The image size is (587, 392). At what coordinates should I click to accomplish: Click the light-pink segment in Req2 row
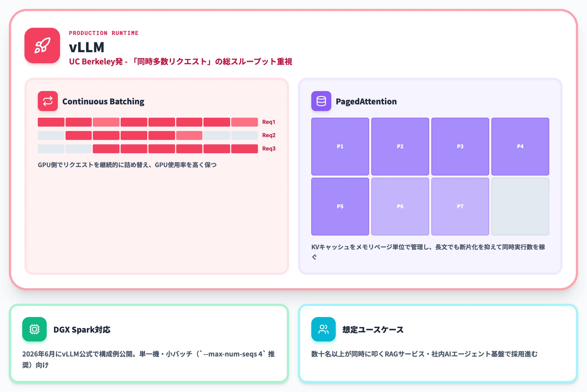click(189, 135)
